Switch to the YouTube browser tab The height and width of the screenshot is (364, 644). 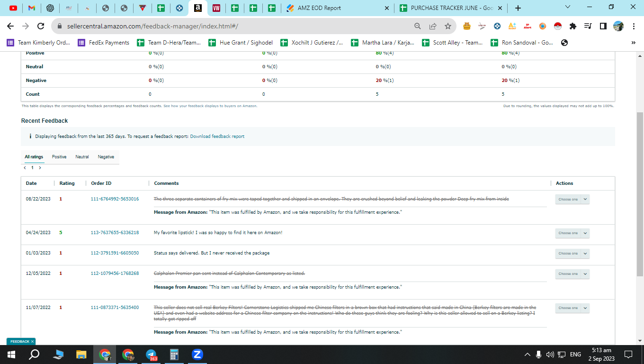tap(13, 8)
